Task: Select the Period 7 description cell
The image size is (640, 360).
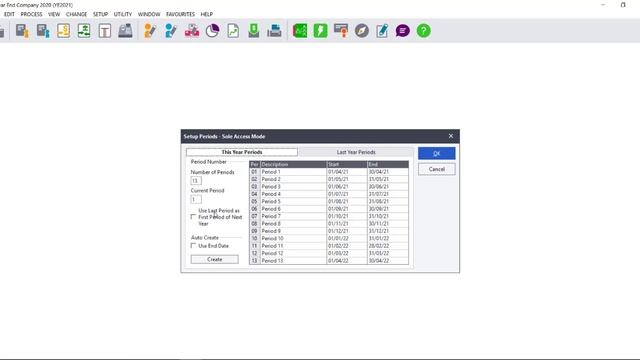Action: click(x=293, y=216)
